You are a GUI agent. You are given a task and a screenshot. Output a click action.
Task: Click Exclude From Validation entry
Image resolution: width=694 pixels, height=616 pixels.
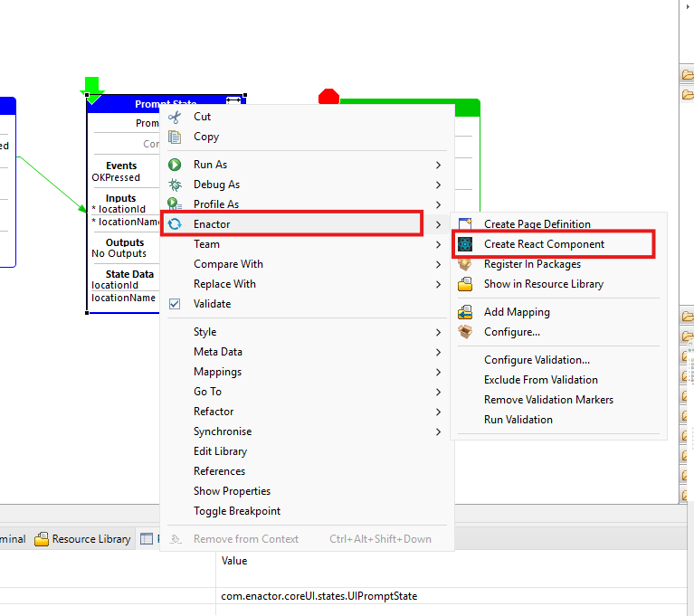(x=540, y=380)
